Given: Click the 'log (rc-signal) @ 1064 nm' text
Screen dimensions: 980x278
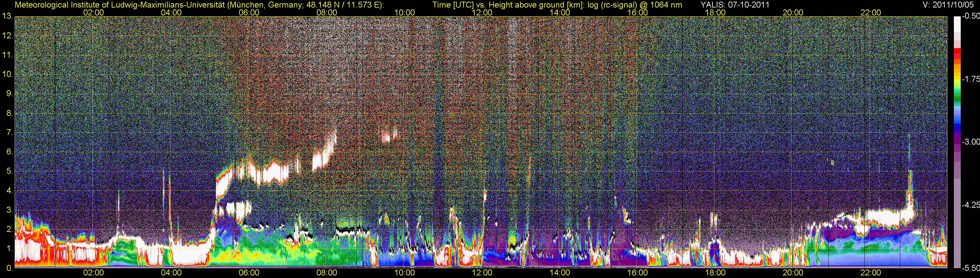Looking at the screenshot, I should point(635,5).
